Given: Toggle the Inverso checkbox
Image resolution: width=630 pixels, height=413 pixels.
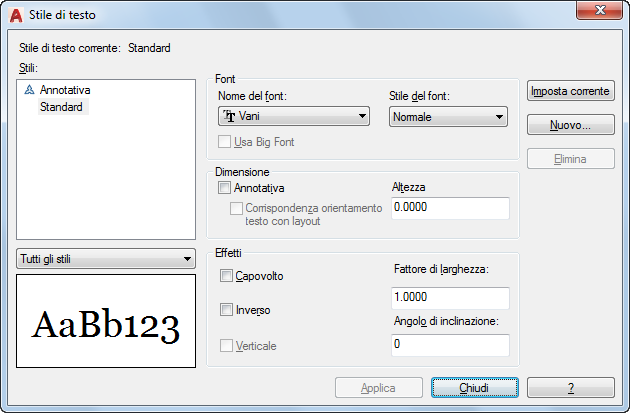Looking at the screenshot, I should point(226,310).
